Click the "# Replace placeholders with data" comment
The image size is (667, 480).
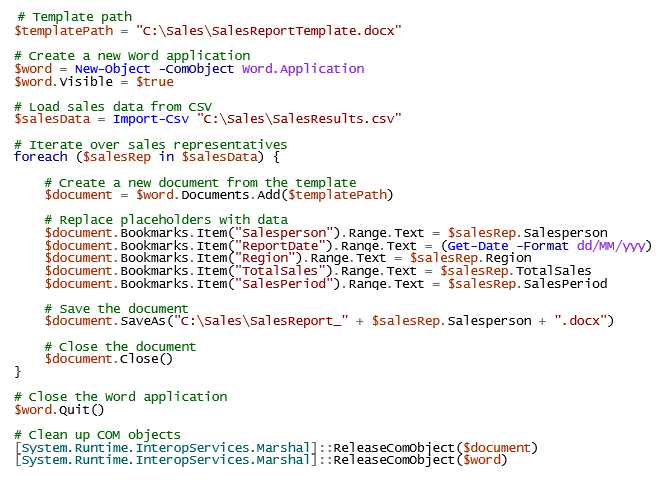[x=166, y=220]
